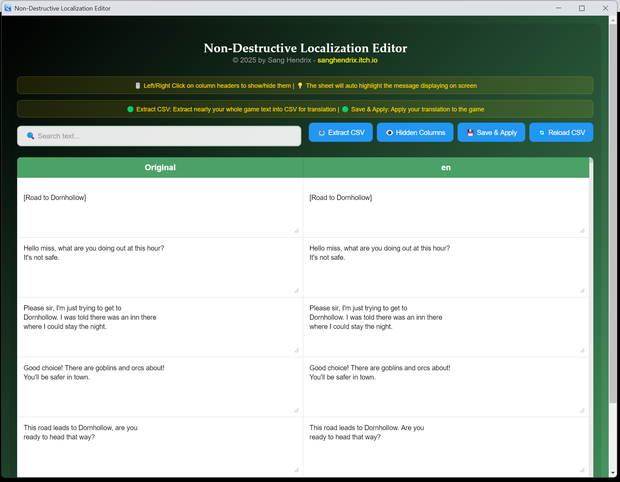
Task: Select the Original column header
Action: [160, 167]
